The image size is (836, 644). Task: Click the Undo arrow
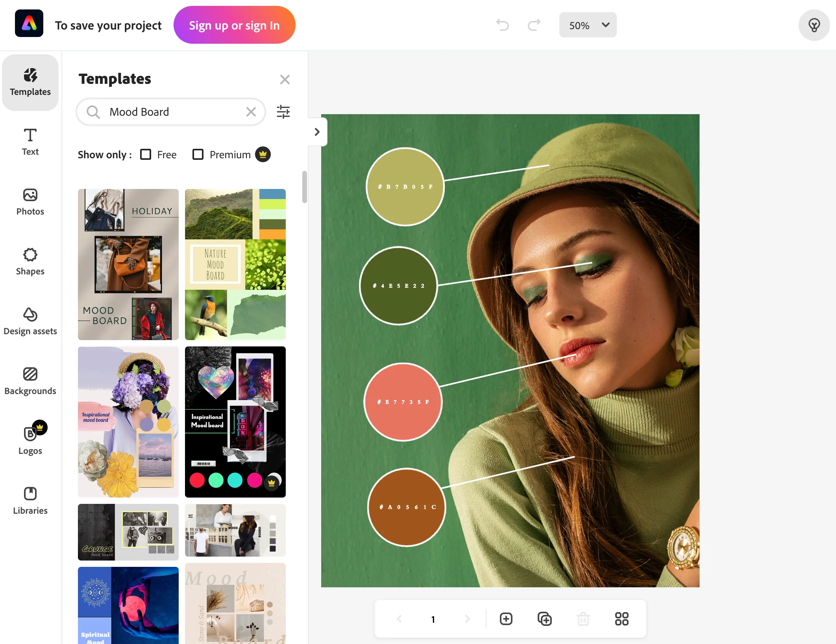[x=503, y=25]
